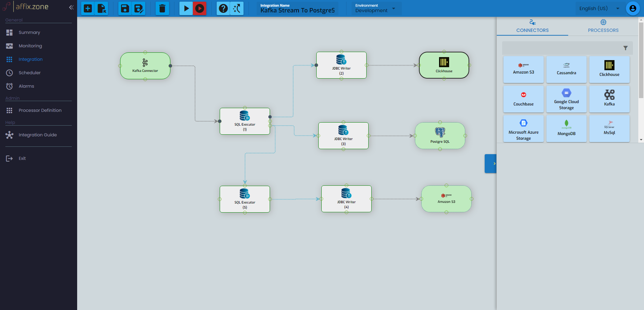
Task: Click the red circled play button
Action: (x=200, y=8)
